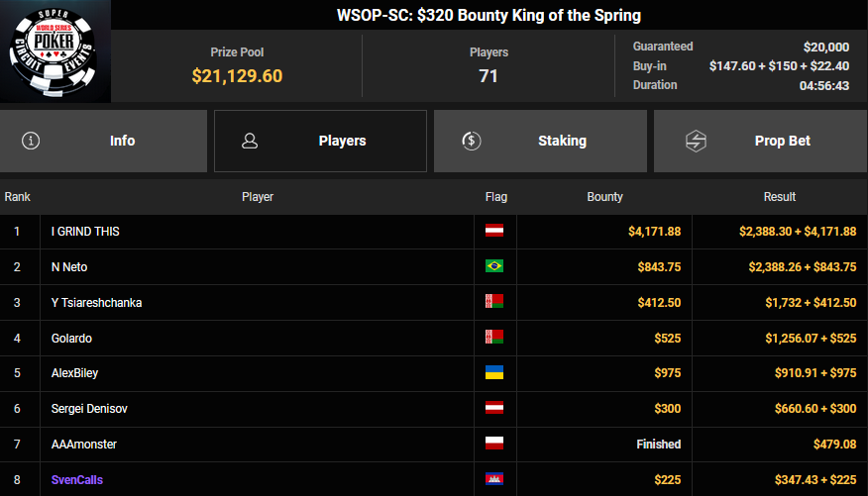Click the Result column header
868x496 pixels.
780,197
